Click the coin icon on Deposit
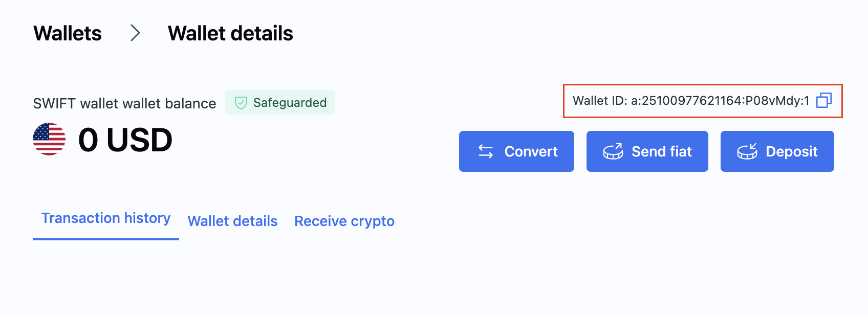The width and height of the screenshot is (868, 316). 747,151
